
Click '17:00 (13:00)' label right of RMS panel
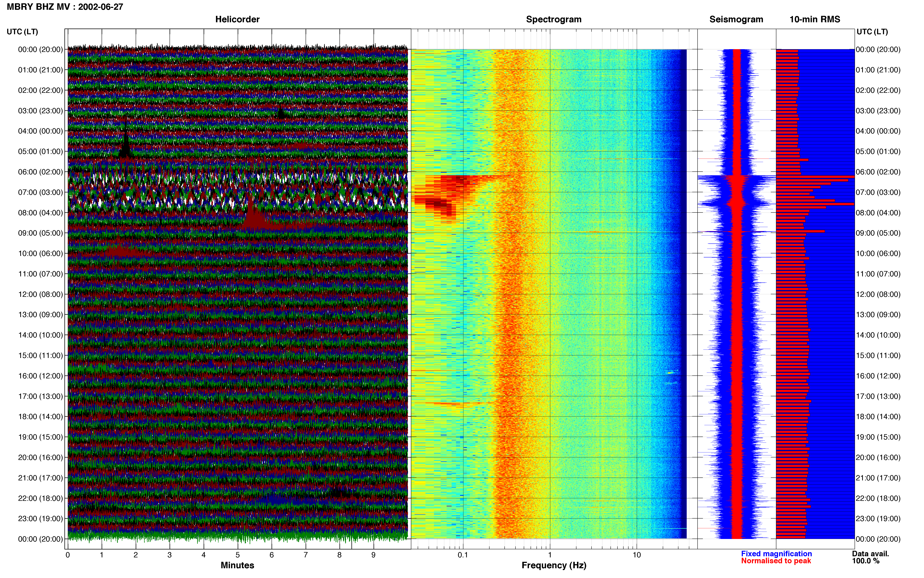click(x=878, y=396)
